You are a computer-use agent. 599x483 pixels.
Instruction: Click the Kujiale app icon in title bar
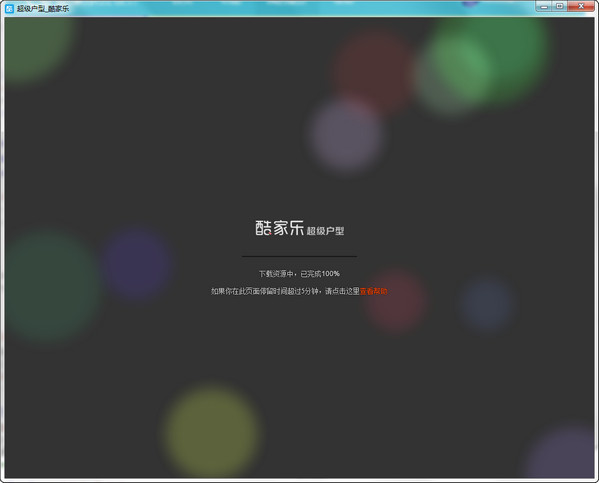pyautogui.click(x=10, y=8)
